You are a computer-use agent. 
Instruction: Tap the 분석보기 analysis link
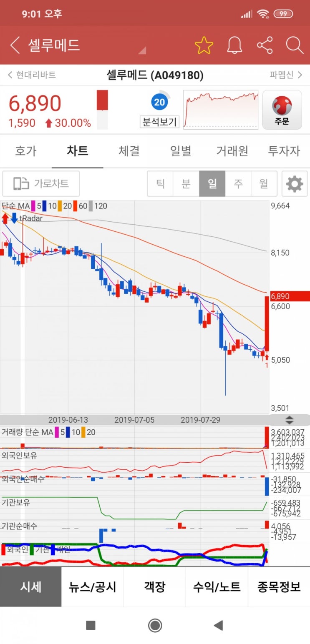click(x=159, y=122)
